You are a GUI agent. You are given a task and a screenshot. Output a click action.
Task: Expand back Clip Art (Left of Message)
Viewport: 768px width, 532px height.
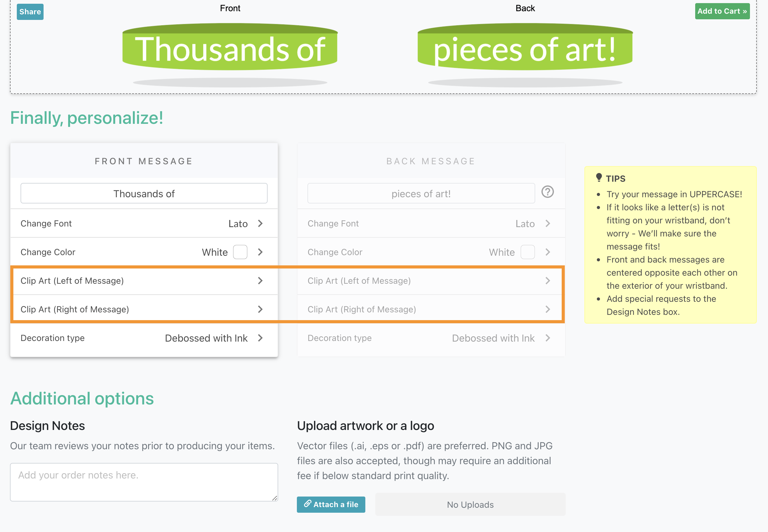click(x=430, y=281)
